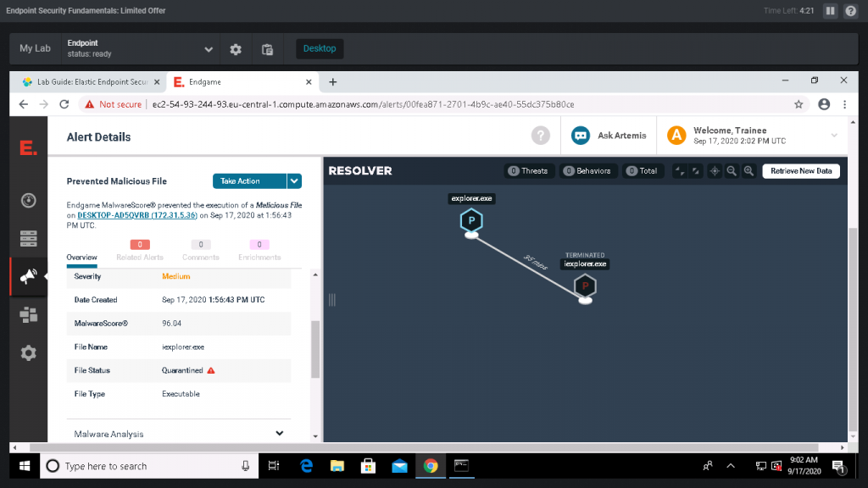Screen dimensions: 868x488
Task: Click the Quarantined warning triangle icon
Action: click(x=211, y=371)
